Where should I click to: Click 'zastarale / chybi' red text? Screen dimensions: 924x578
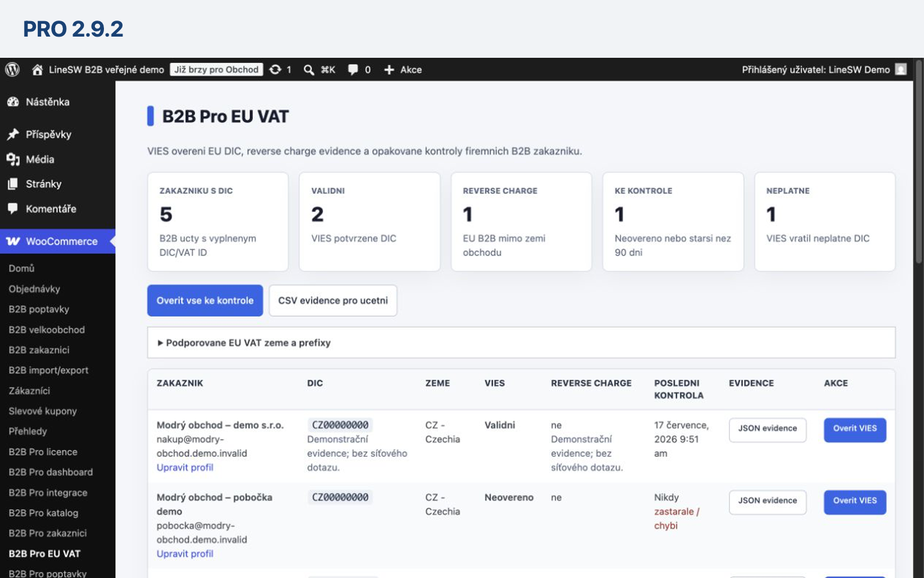676,518
